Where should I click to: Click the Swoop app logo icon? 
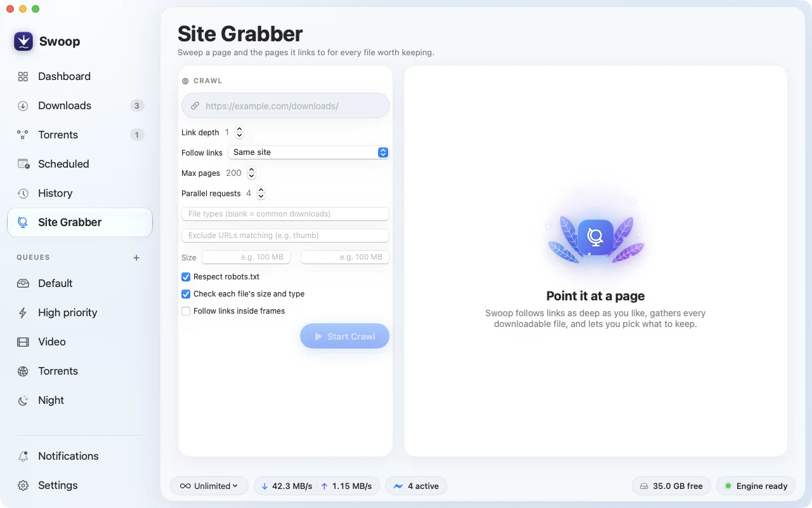tap(23, 41)
